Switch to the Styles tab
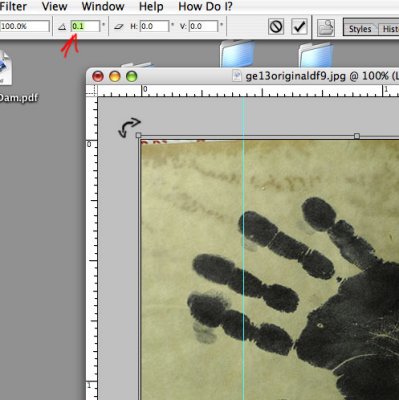The height and width of the screenshot is (400, 399). 360,29
